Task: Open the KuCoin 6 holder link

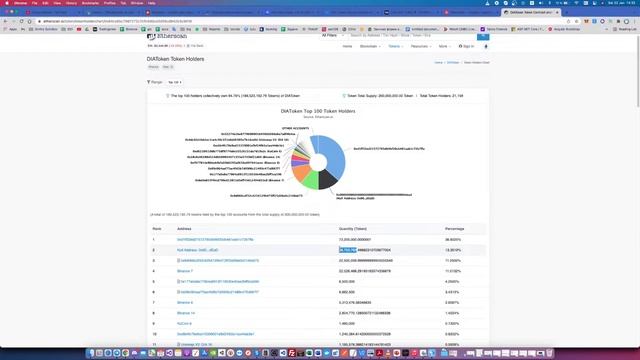Action: pos(184,324)
